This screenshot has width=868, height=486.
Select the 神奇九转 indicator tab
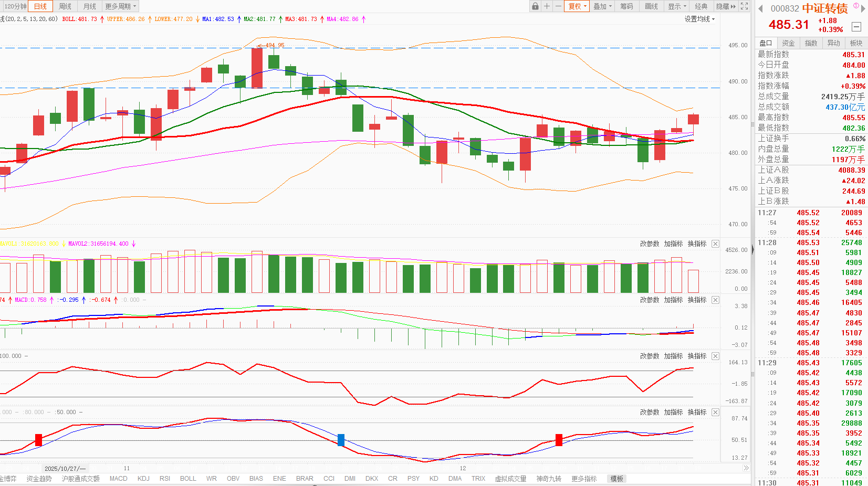pyautogui.click(x=549, y=479)
